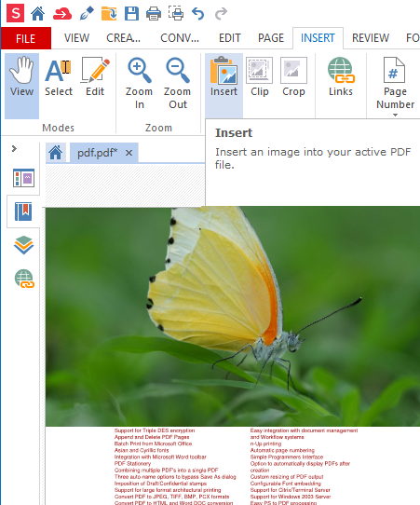Click 'Append and Delete PDF Pages' text
The width and height of the screenshot is (420, 505).
152,437
